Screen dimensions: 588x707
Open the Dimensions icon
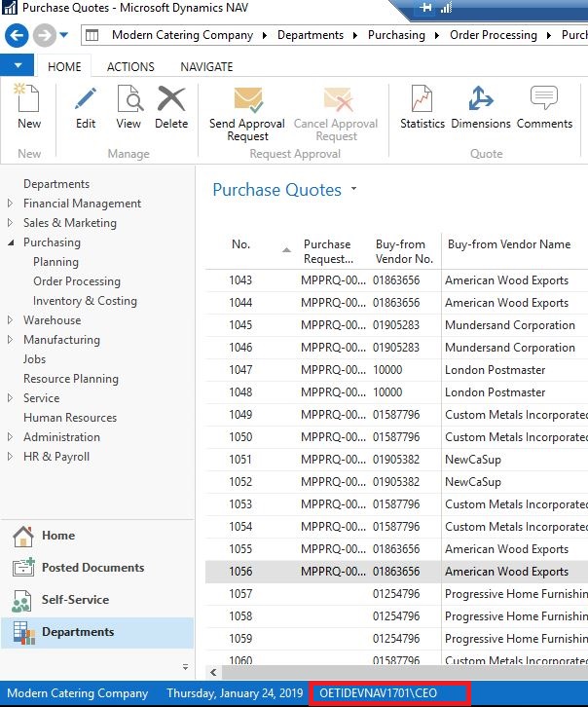[480, 98]
